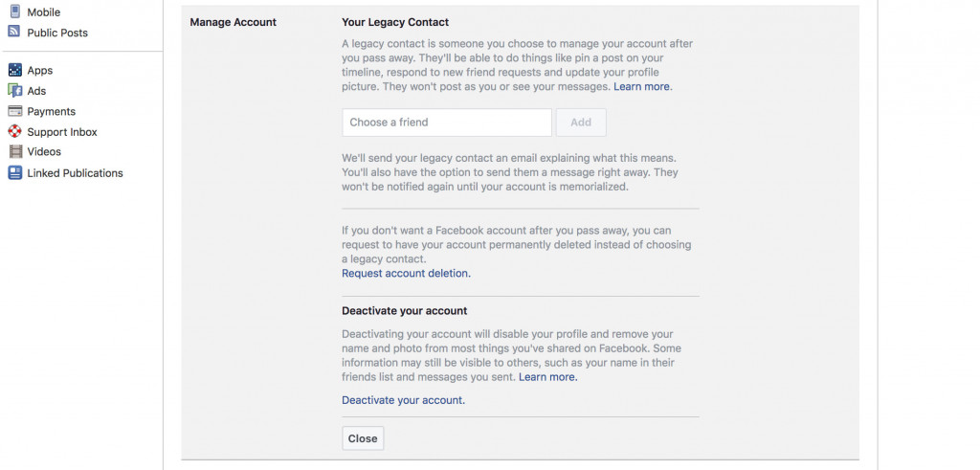Select Payments in the sidebar
Viewport: 980px width, 470px height.
click(52, 111)
